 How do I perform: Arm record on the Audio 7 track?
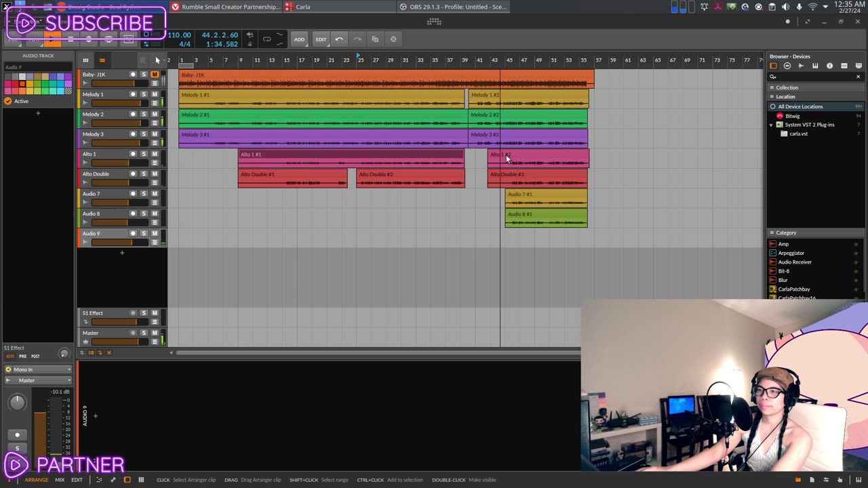pyautogui.click(x=133, y=193)
